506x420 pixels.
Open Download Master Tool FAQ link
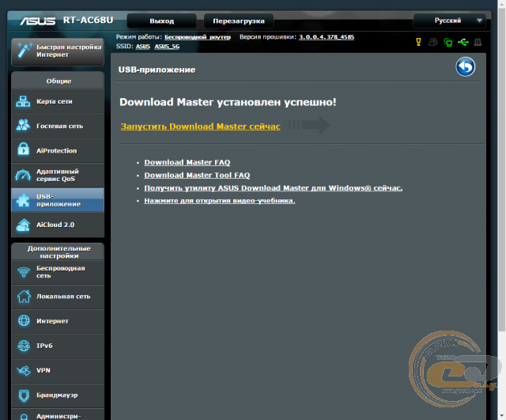coord(197,175)
